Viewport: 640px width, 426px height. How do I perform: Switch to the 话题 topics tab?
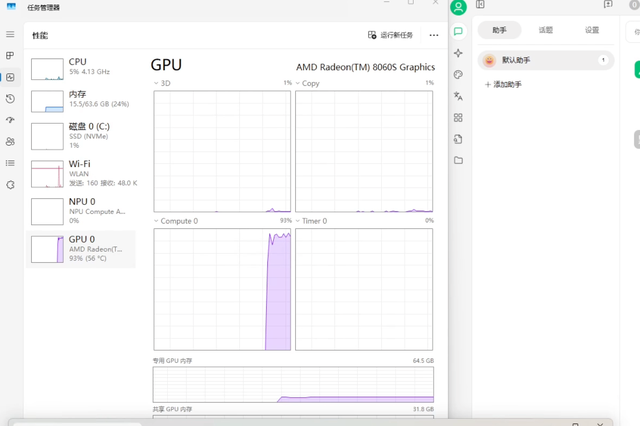546,30
